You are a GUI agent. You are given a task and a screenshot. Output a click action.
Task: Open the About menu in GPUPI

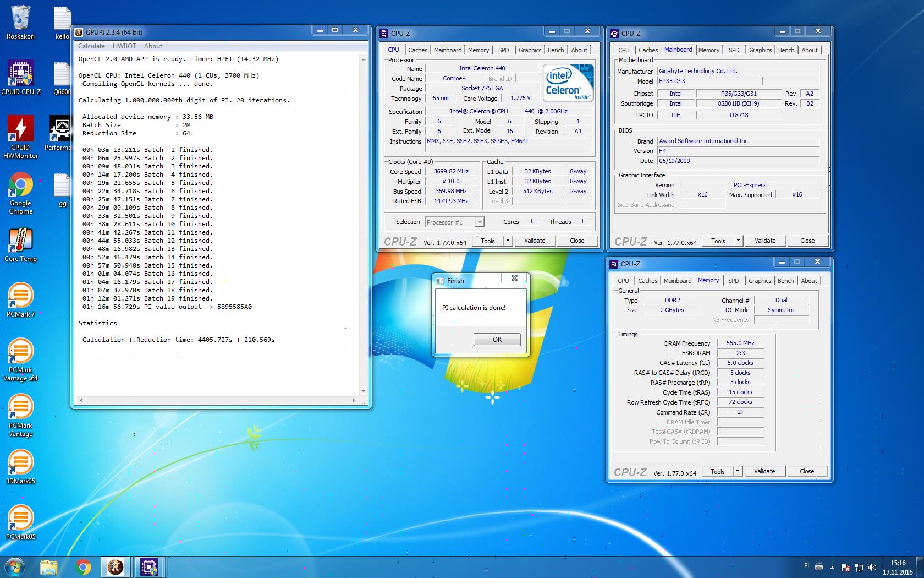(153, 46)
